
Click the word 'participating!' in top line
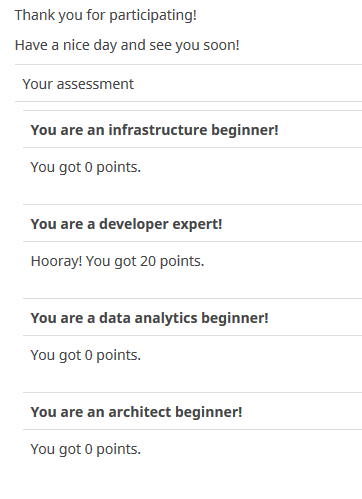pos(153,16)
